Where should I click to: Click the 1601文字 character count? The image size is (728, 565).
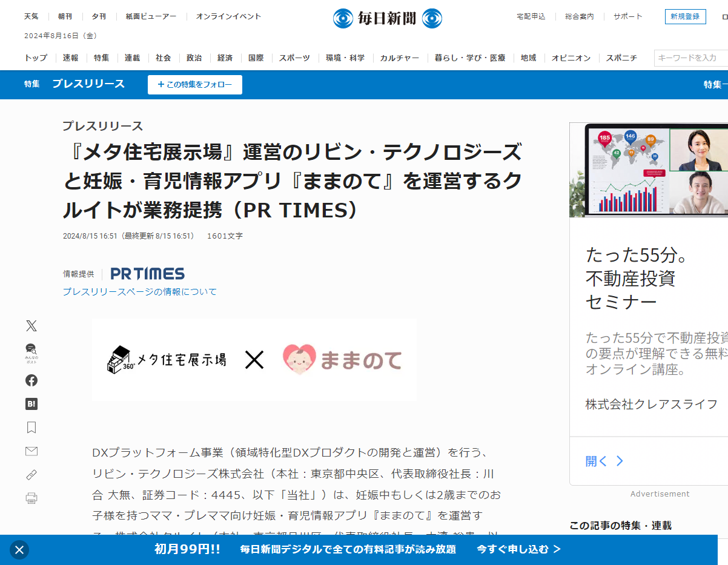pyautogui.click(x=225, y=236)
